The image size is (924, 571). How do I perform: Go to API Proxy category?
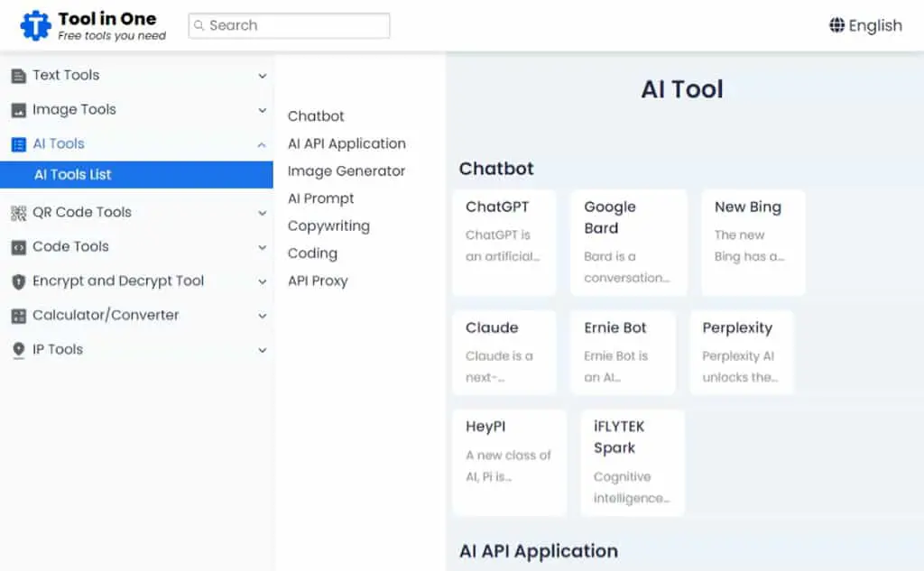tap(318, 281)
